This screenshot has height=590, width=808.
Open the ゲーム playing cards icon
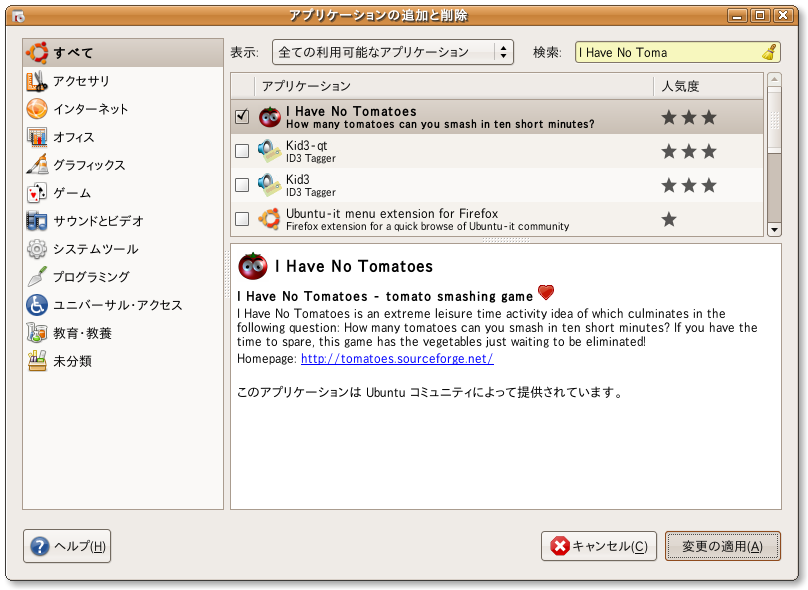coord(37,193)
